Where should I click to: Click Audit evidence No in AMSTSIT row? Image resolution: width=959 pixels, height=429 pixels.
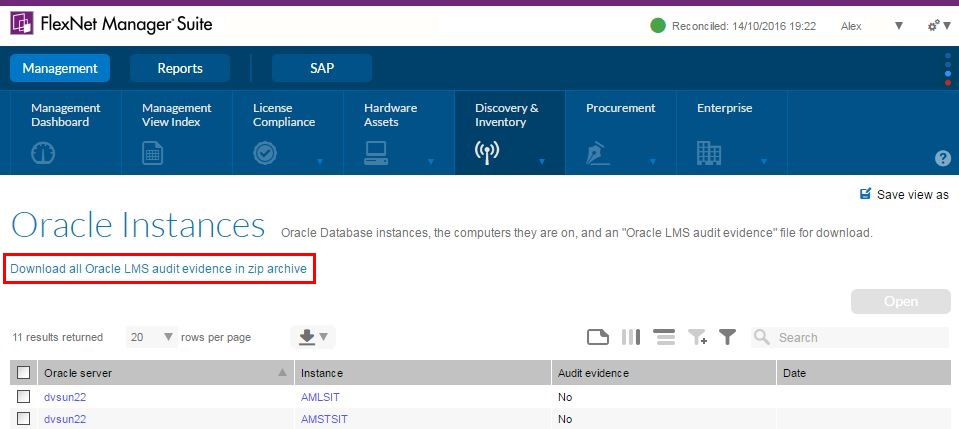point(565,419)
